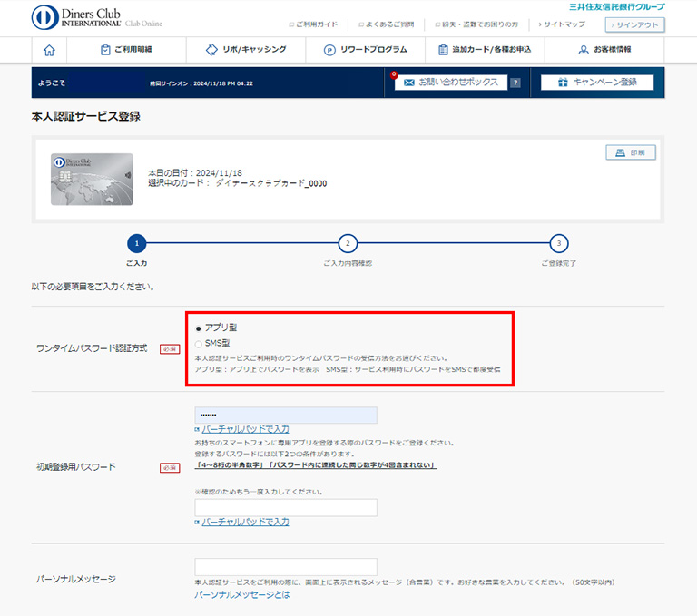The width and height of the screenshot is (697, 616).
Task: Open お問い合わせボックス mail inbox
Action: point(450,83)
